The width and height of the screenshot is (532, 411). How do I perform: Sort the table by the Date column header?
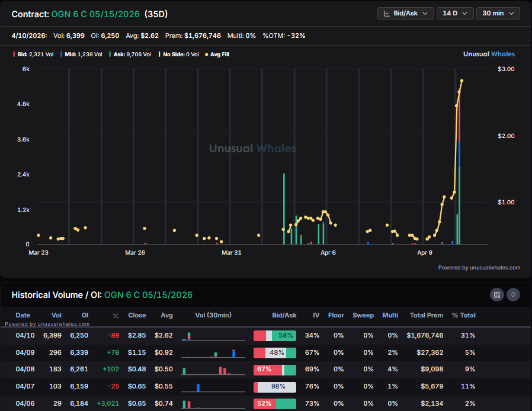[x=23, y=315]
